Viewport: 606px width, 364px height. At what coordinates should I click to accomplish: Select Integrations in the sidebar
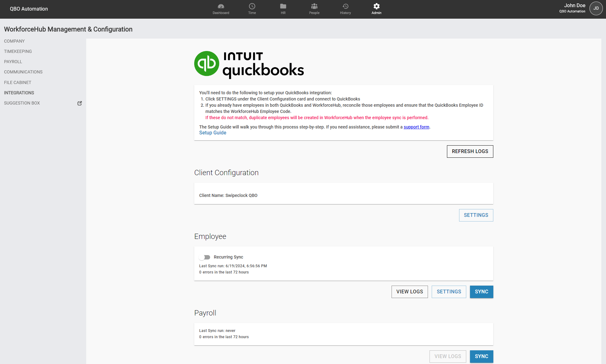tap(19, 93)
